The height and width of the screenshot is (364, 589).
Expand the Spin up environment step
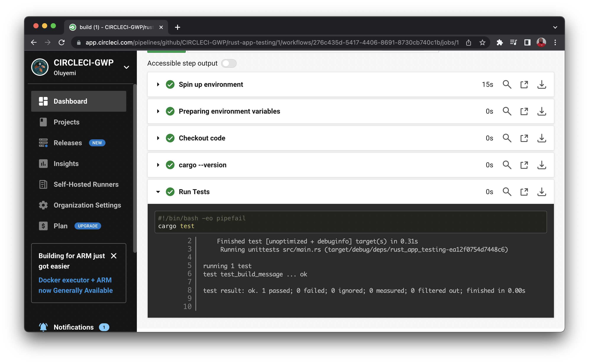[x=158, y=84]
